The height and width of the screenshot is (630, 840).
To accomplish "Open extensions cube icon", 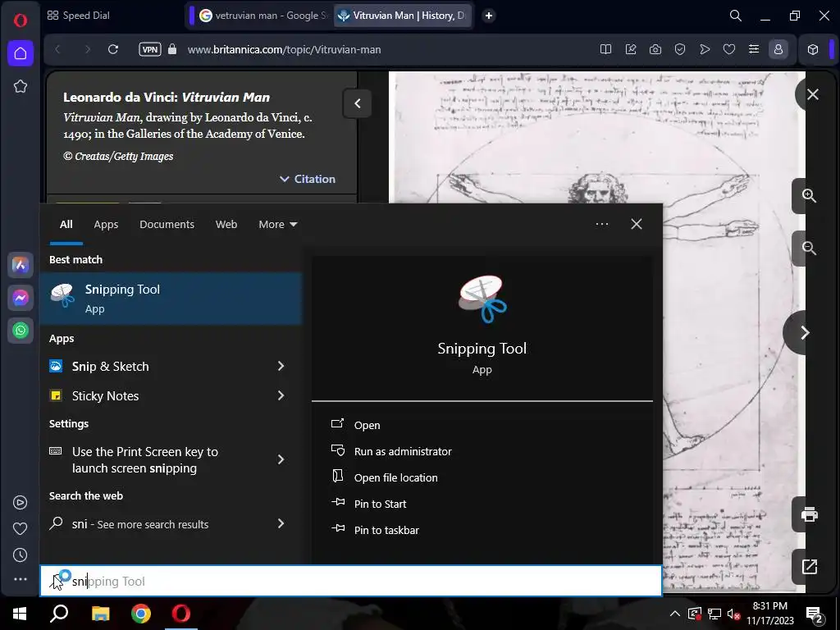I will tap(813, 49).
